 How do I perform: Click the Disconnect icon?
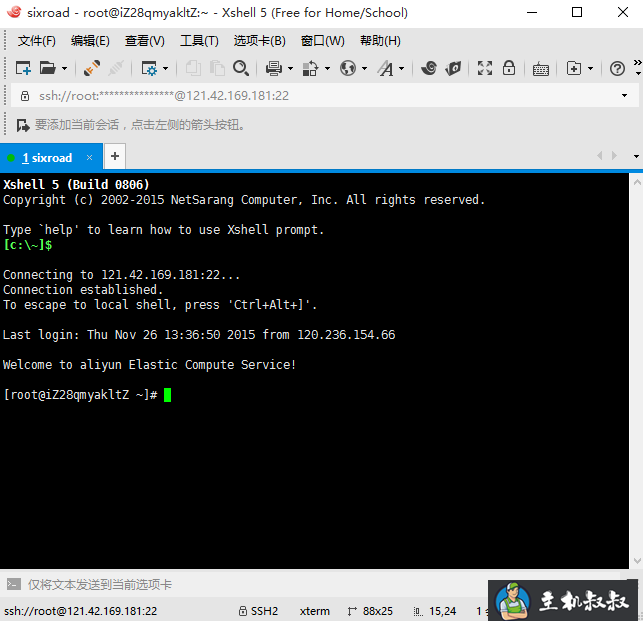point(116,68)
